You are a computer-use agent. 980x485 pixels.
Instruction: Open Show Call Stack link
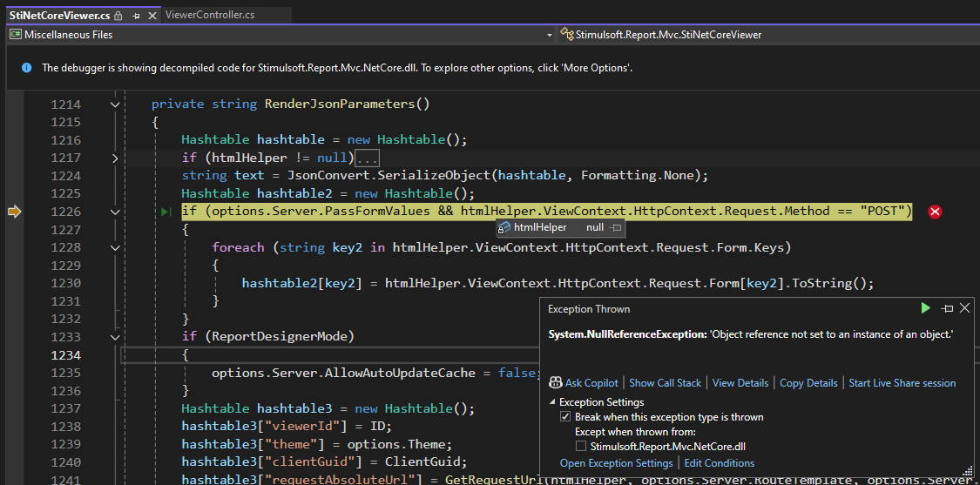(x=665, y=382)
